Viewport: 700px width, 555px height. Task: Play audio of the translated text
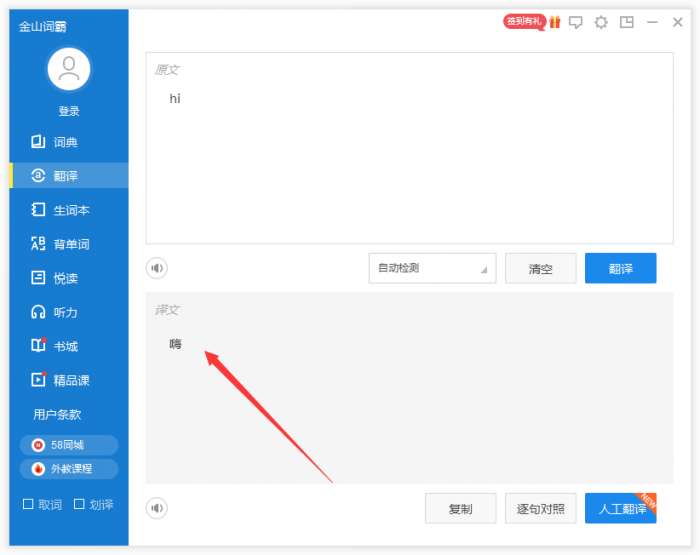157,508
